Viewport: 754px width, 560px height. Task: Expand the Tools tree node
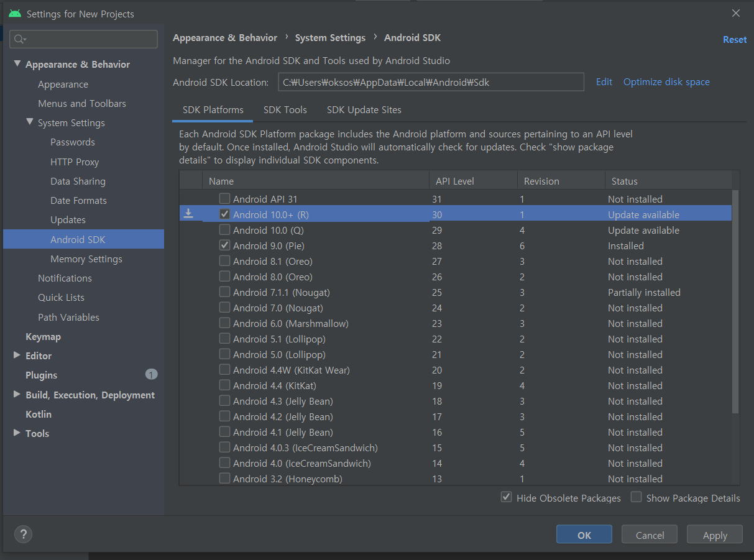click(x=17, y=433)
